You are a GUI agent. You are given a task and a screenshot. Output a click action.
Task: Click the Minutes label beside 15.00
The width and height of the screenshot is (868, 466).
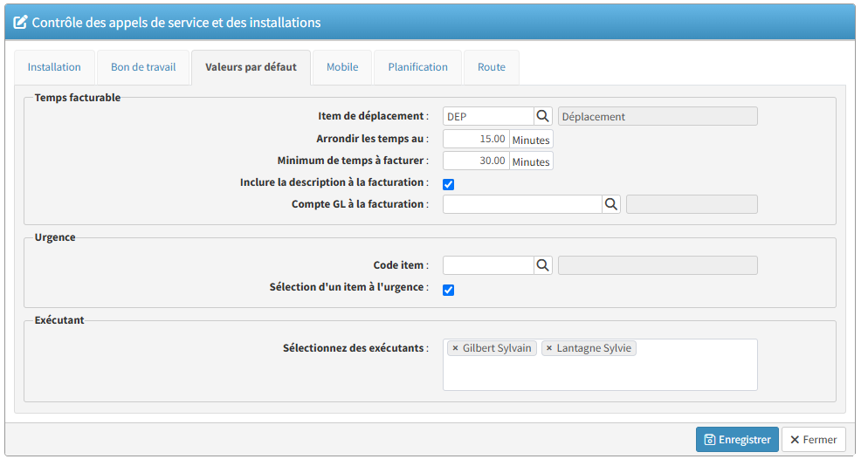pos(531,140)
